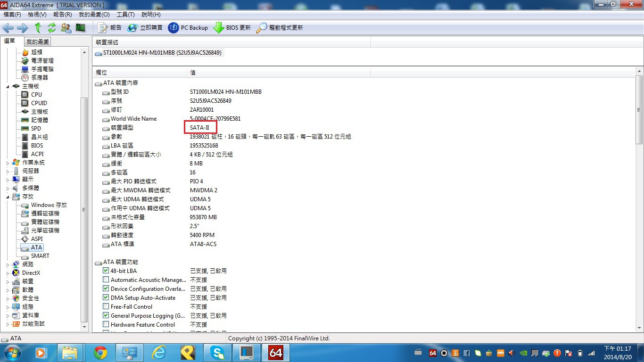Toggle Device Configuration Overlay checkbox
Screen dimensions: 644x362
pyautogui.click(x=106, y=289)
